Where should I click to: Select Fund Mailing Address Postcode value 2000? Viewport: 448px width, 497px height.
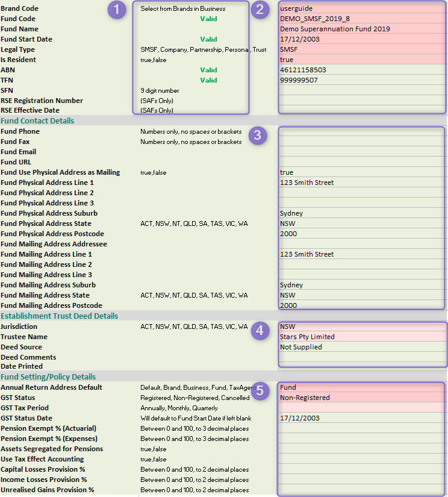click(362, 305)
